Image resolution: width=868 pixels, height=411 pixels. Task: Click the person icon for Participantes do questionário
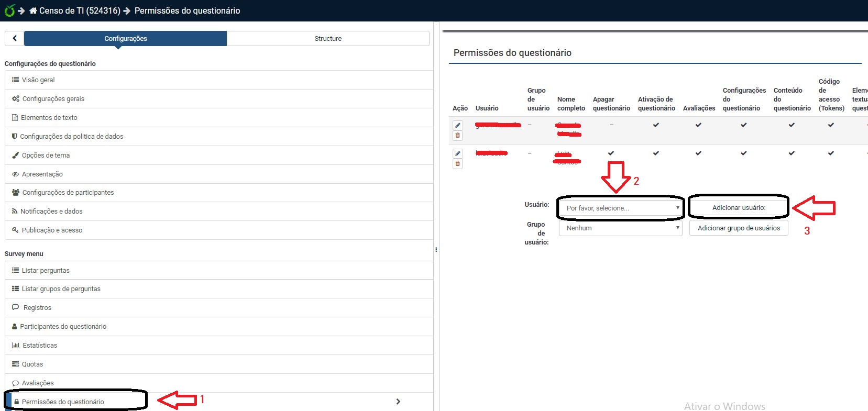(15, 326)
